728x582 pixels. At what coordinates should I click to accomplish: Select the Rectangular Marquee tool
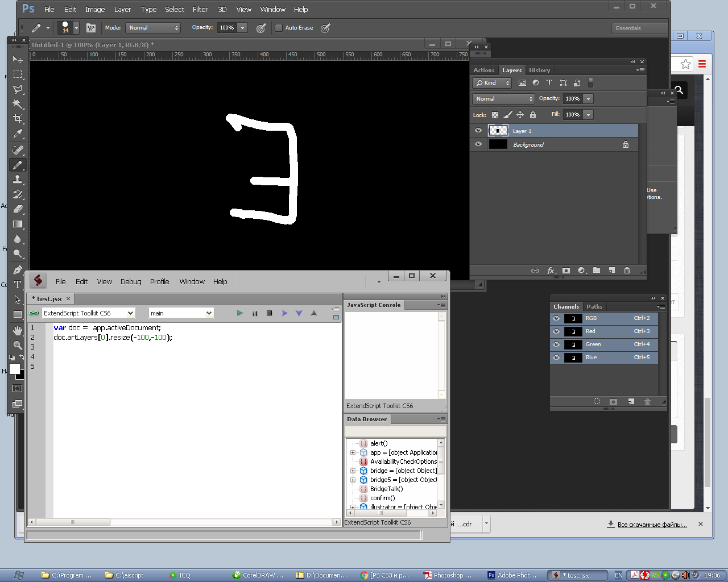pos(18,74)
